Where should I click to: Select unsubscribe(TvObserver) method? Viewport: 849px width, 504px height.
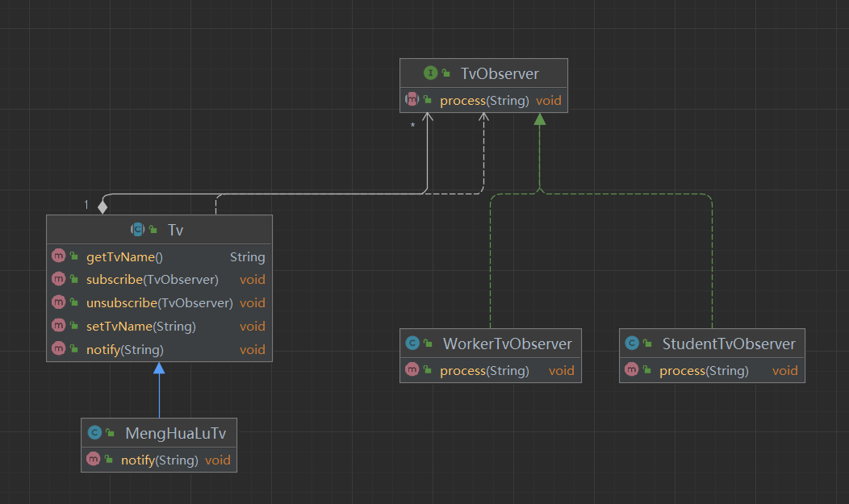159,303
